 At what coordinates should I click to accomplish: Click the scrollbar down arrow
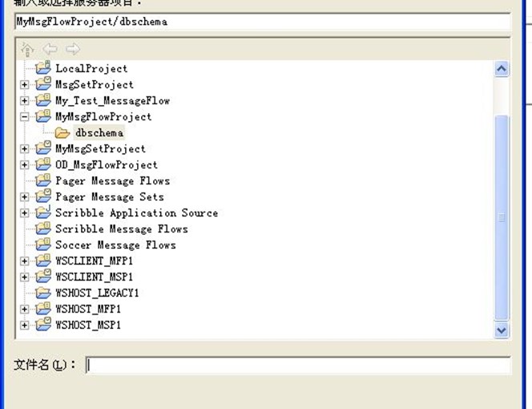point(502,330)
